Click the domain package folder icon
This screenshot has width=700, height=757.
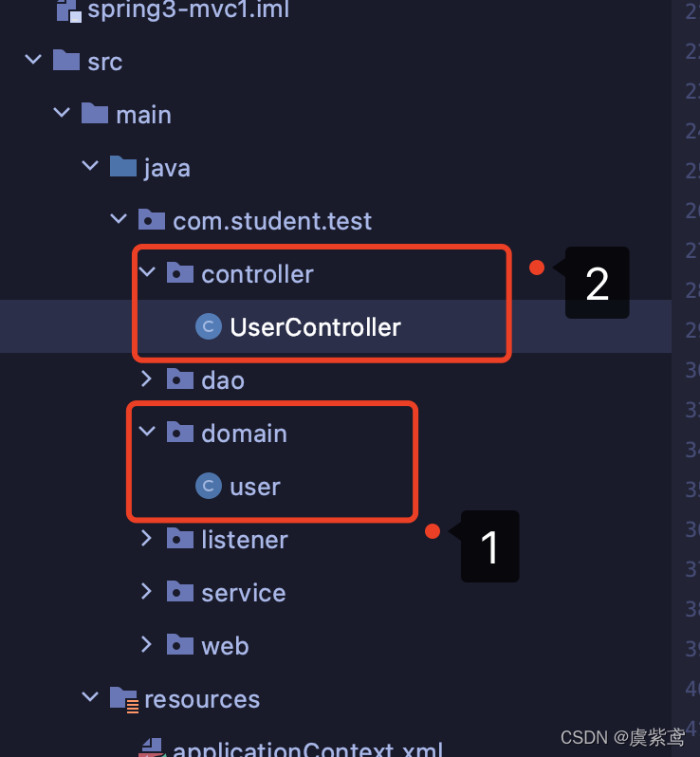pyautogui.click(x=180, y=434)
